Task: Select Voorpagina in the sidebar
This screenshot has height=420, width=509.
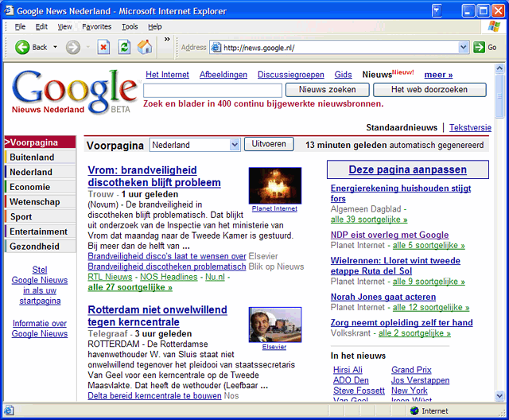Action: 41,142
